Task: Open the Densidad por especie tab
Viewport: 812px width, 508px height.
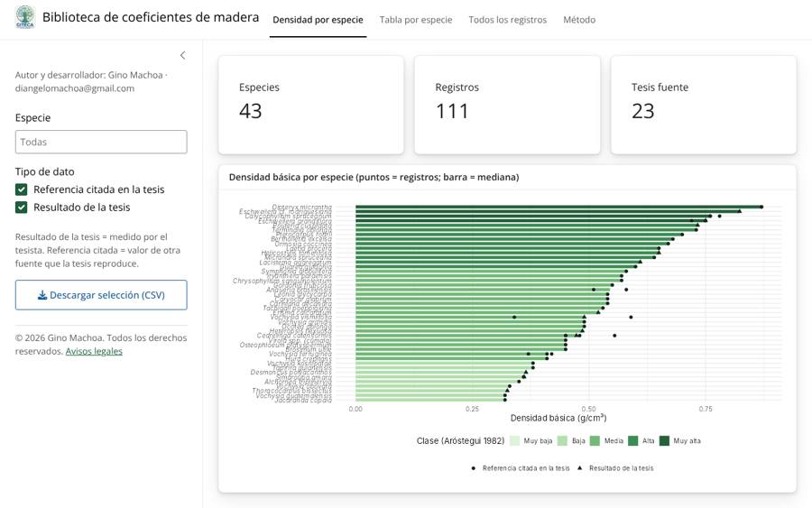Action: pos(318,20)
